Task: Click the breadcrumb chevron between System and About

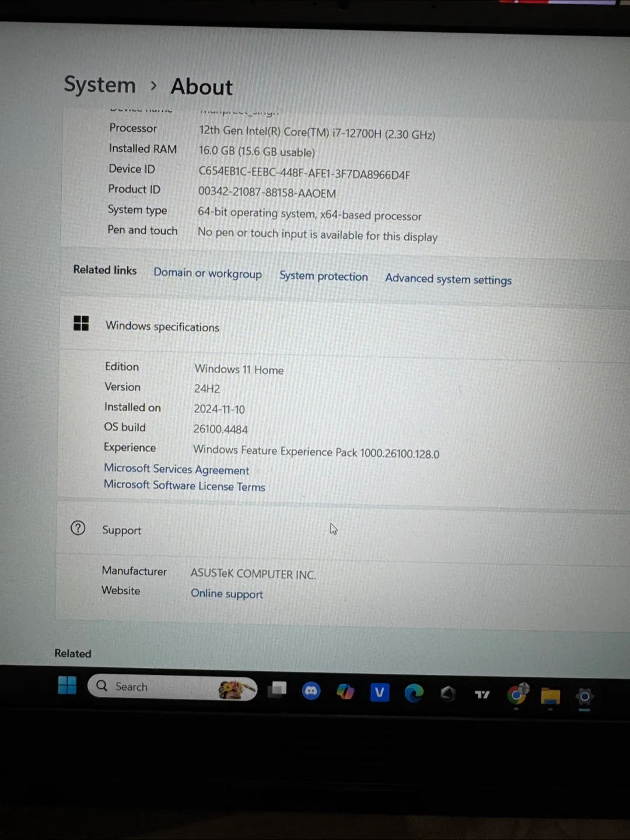Action: point(153,86)
